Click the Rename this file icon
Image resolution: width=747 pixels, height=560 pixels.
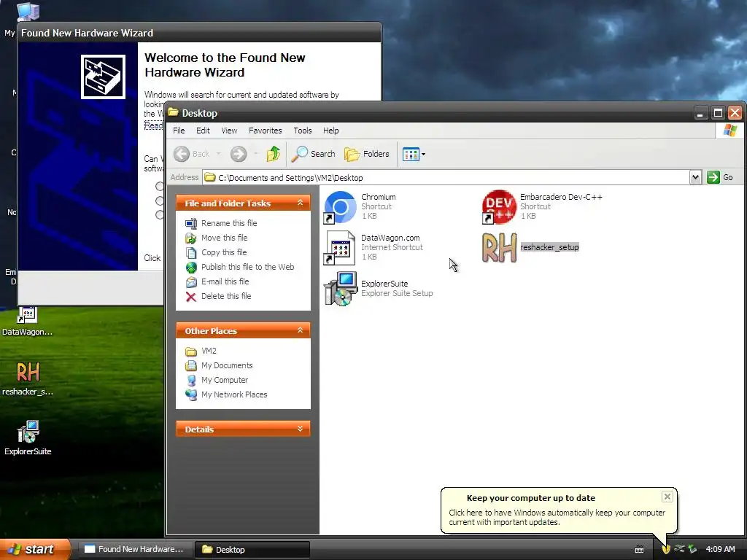(x=191, y=223)
